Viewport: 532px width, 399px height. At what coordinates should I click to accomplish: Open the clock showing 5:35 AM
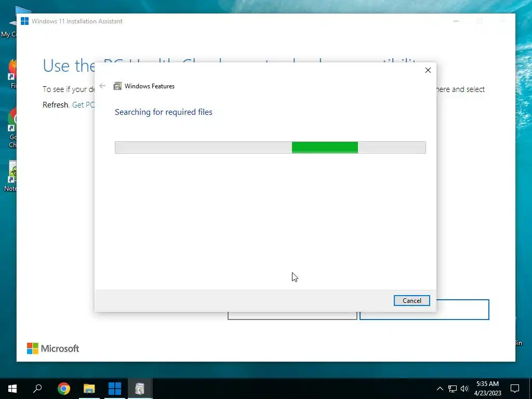(487, 389)
